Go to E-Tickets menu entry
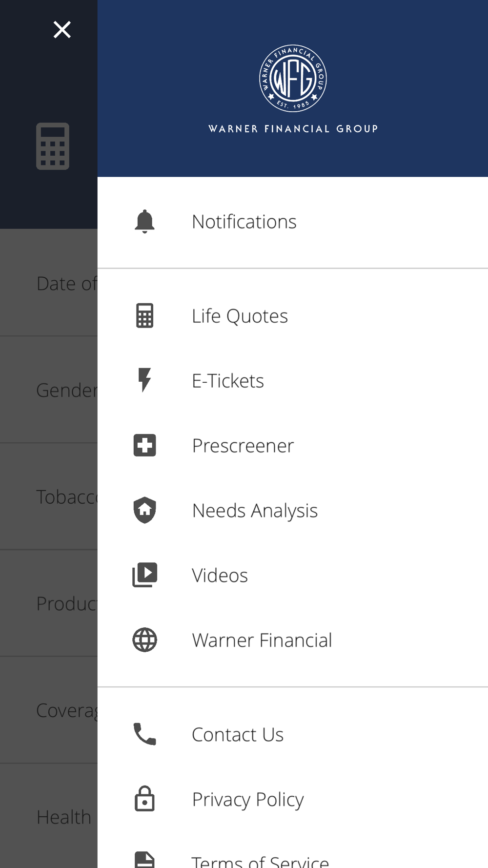The width and height of the screenshot is (488, 868). pos(228,381)
